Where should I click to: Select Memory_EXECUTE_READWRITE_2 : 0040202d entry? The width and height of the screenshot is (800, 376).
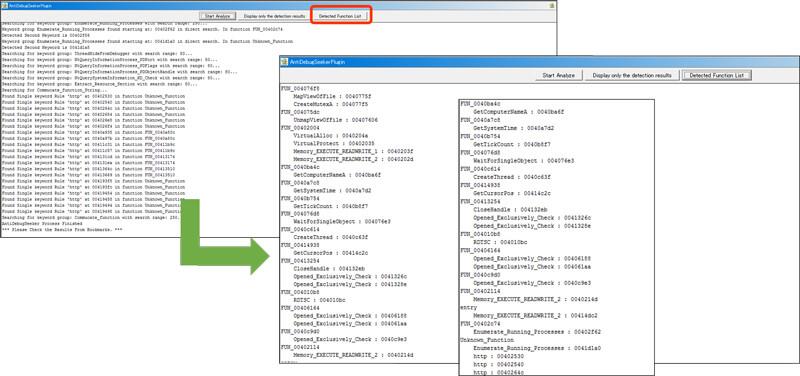pyautogui.click(x=353, y=159)
